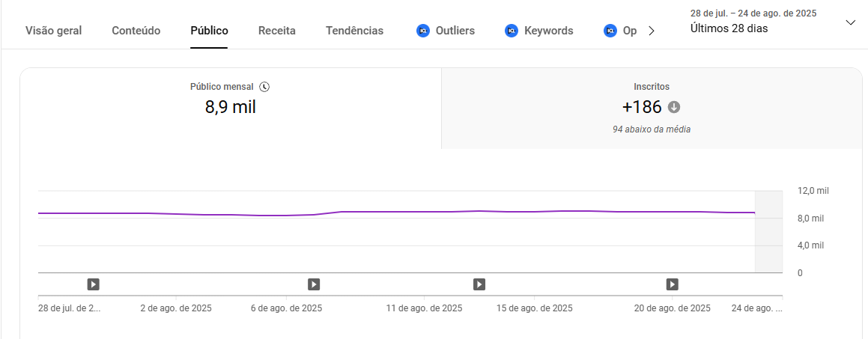Select the Tendências tab
This screenshot has height=339, width=868.
(354, 31)
